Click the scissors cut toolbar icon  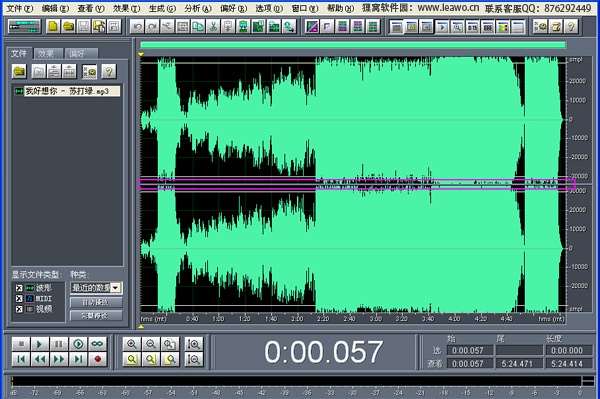(213, 27)
